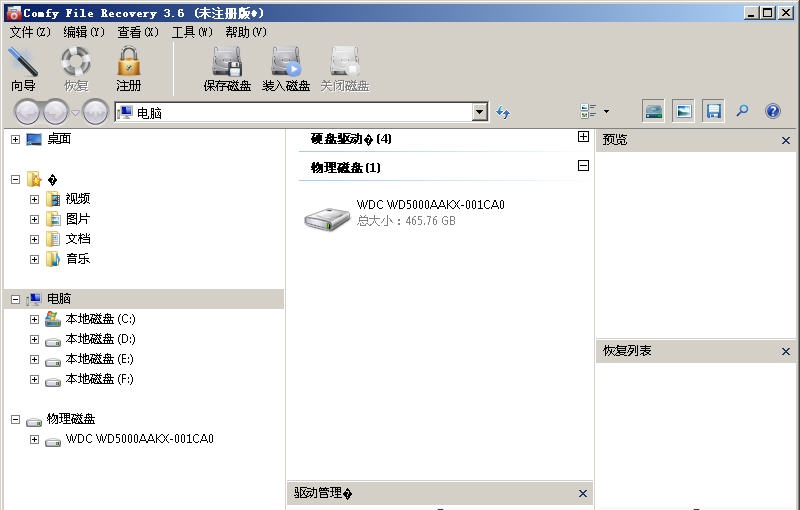Open the 编辑 menu
Viewport: 800px width, 510px height.
click(x=84, y=32)
